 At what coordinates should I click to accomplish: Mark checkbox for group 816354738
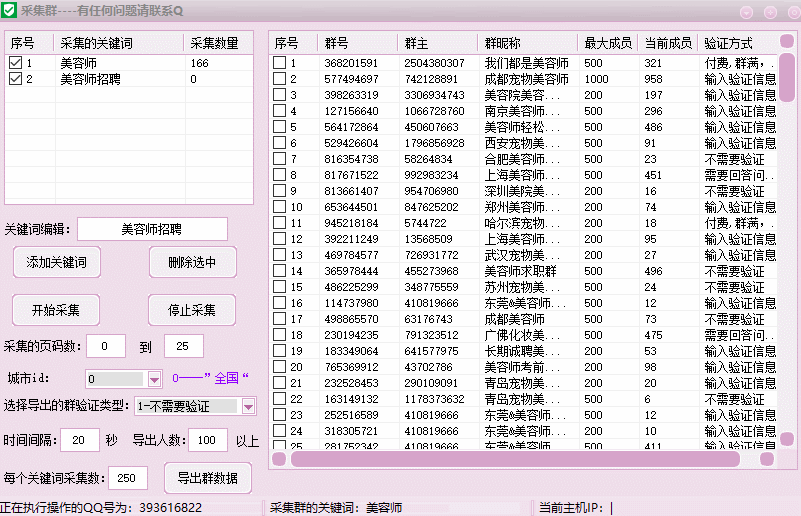[x=279, y=158]
